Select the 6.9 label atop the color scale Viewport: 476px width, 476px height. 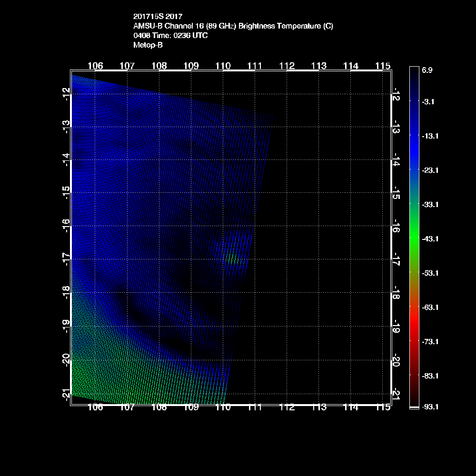[427, 70]
